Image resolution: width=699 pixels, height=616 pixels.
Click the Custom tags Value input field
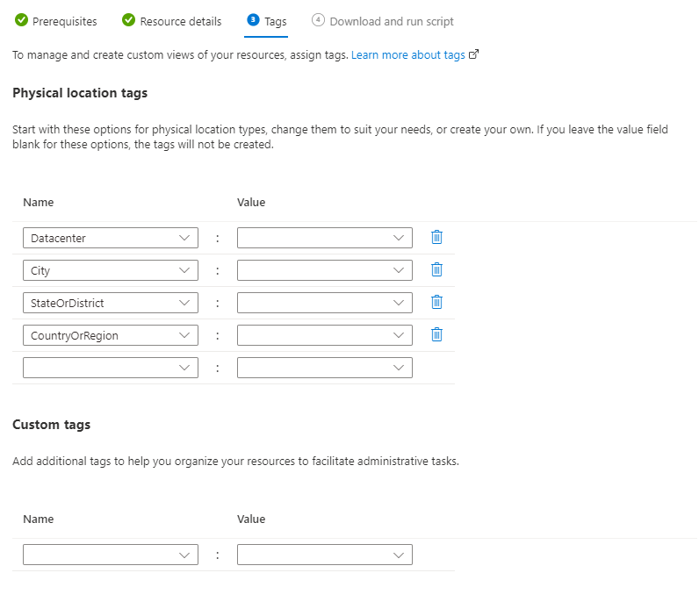[314, 555]
